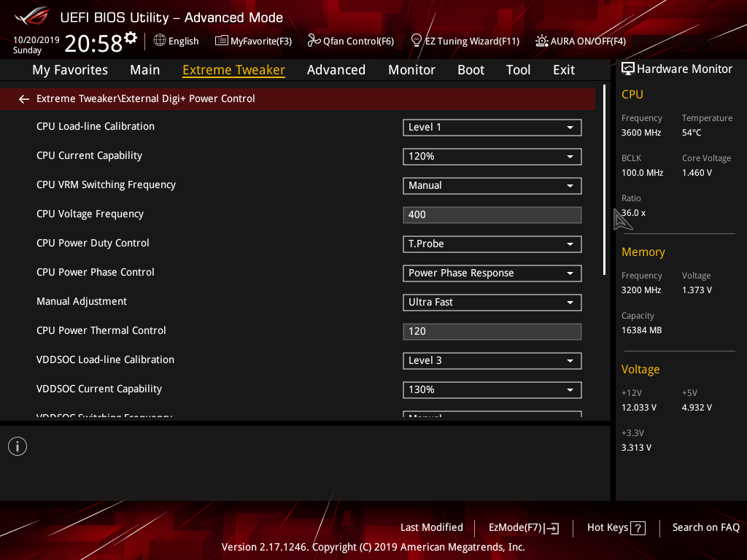Click the Manual Adjustment label
The width and height of the screenshot is (747, 560).
pyautogui.click(x=82, y=301)
